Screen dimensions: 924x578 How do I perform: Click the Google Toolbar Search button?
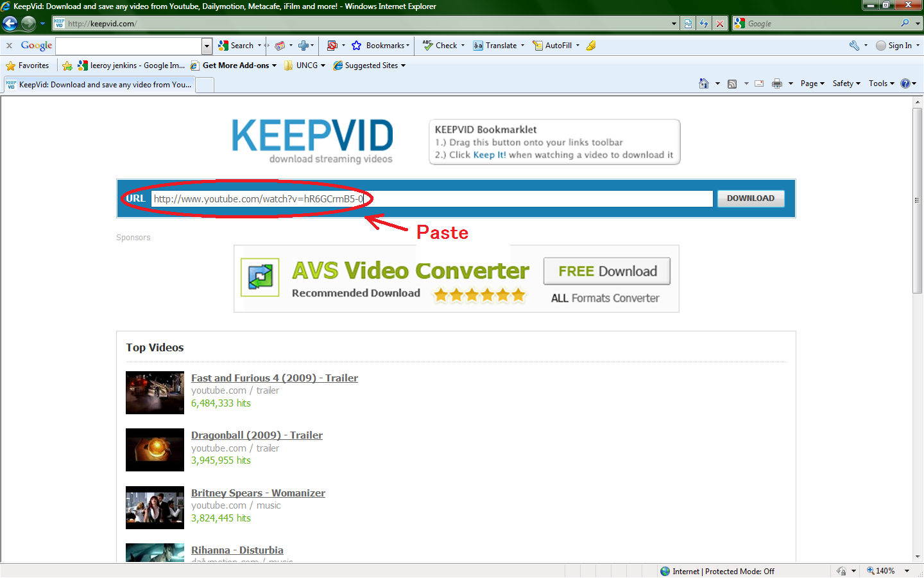click(236, 46)
